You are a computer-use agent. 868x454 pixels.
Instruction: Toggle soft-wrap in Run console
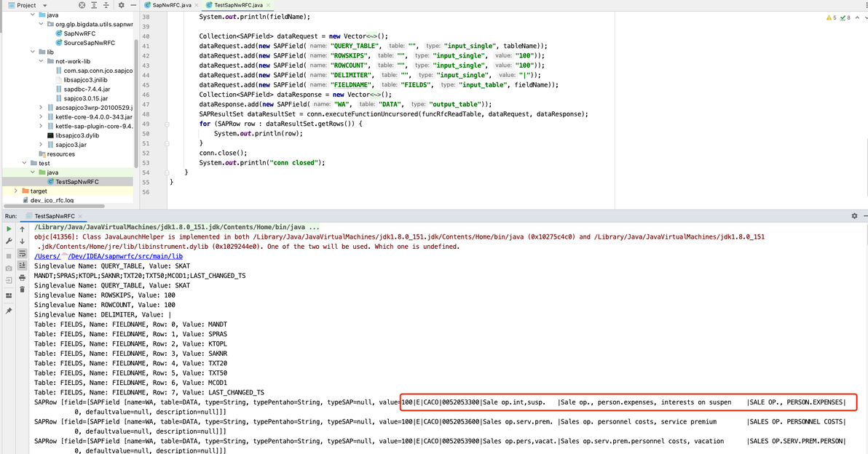[x=22, y=253]
